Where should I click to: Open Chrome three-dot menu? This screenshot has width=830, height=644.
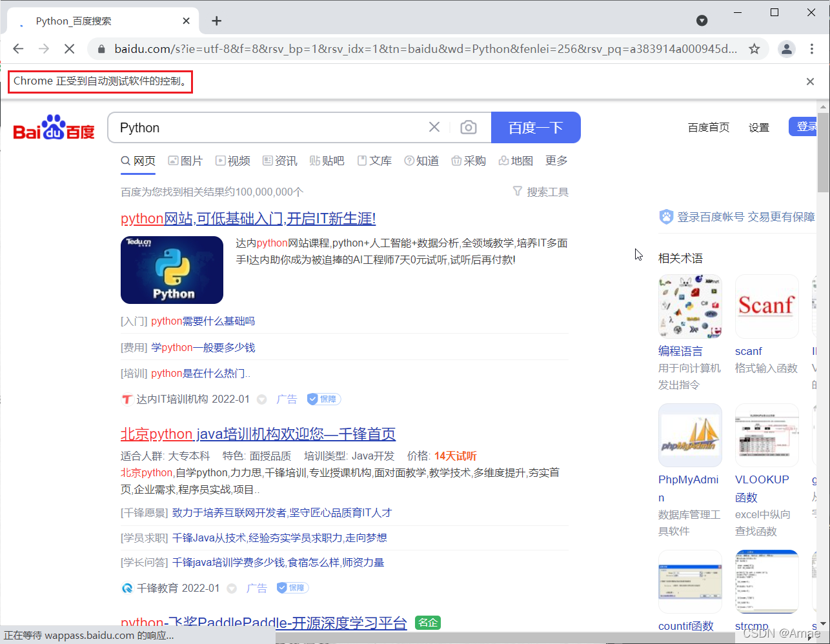(x=812, y=49)
